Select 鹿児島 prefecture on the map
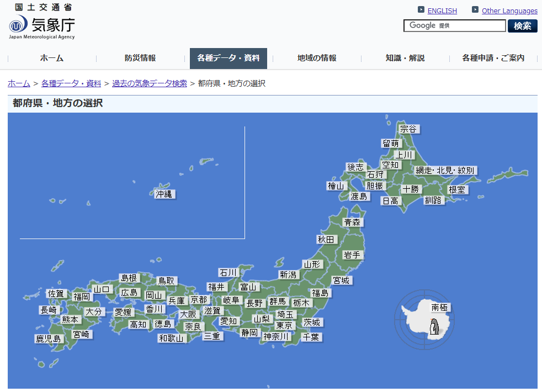 (x=49, y=339)
